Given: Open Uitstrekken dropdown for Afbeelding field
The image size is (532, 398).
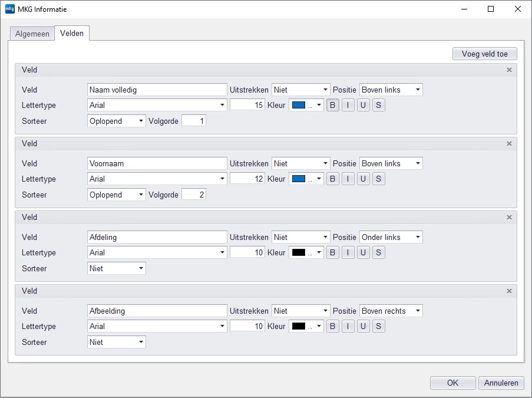Looking at the screenshot, I should 300,311.
